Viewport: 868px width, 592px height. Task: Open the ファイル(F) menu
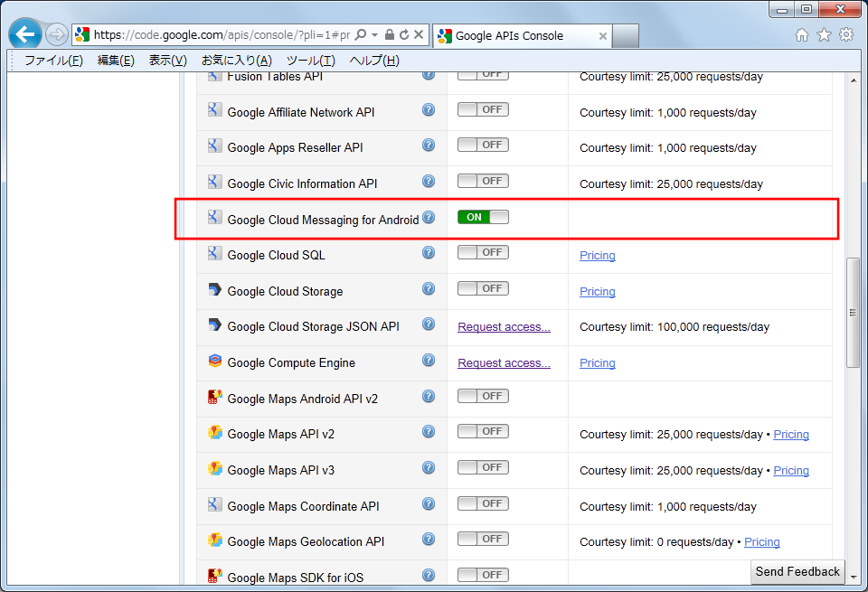coord(53,61)
